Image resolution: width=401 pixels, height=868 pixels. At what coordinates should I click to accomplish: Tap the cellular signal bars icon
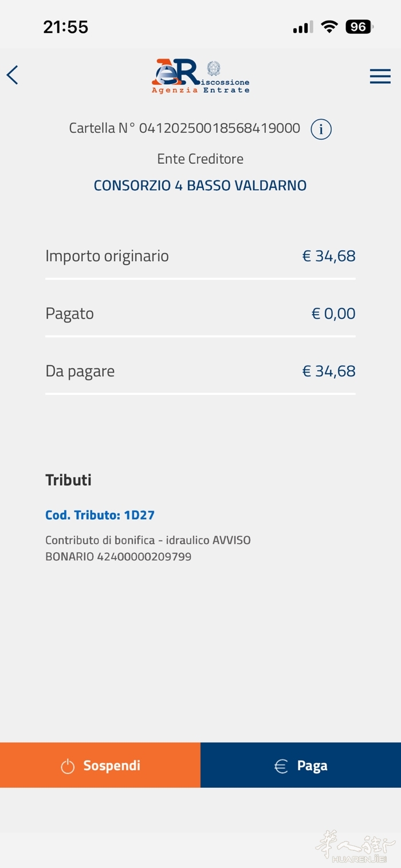(x=302, y=28)
